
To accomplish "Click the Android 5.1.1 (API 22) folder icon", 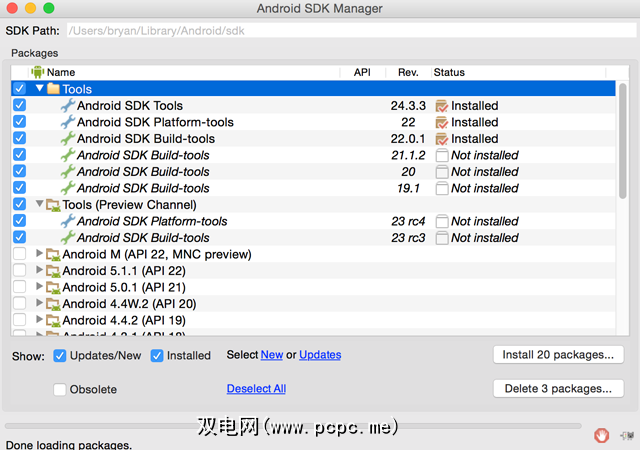I will 54,271.
